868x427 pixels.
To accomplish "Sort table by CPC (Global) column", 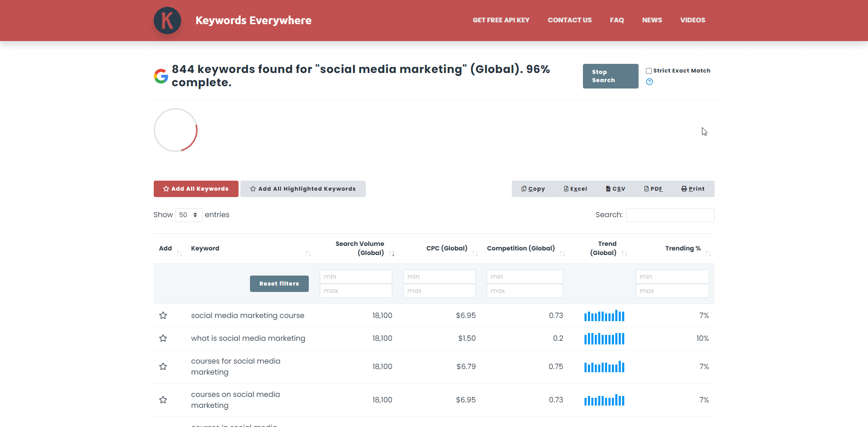I will coord(447,249).
